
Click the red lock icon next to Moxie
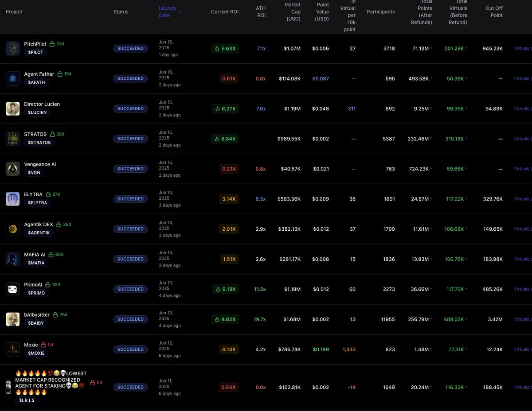(x=43, y=345)
